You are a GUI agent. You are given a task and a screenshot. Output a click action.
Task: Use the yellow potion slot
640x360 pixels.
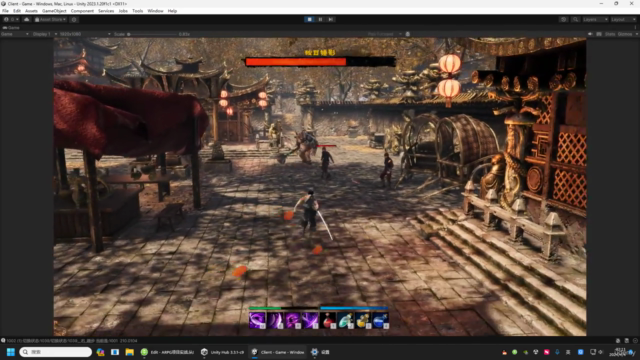[363, 320]
